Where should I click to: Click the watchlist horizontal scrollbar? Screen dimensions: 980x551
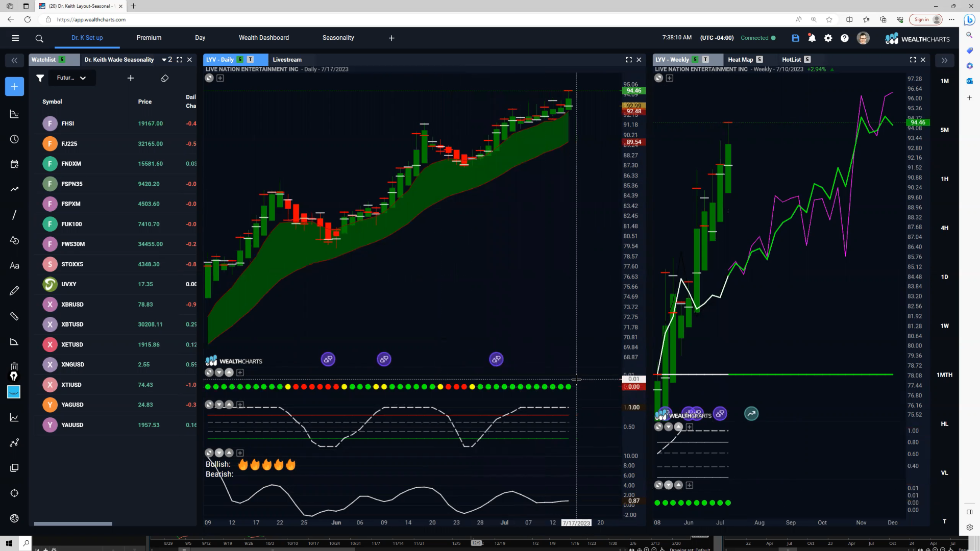[x=73, y=524]
